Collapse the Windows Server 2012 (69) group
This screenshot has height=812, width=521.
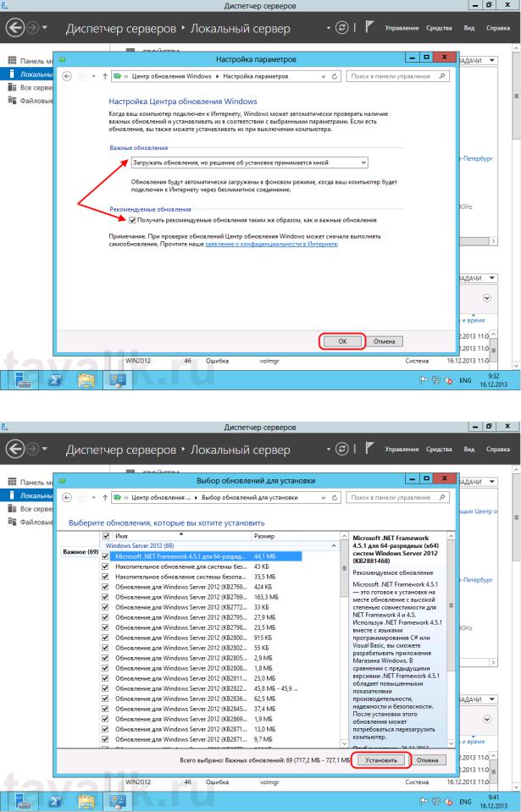pos(334,546)
